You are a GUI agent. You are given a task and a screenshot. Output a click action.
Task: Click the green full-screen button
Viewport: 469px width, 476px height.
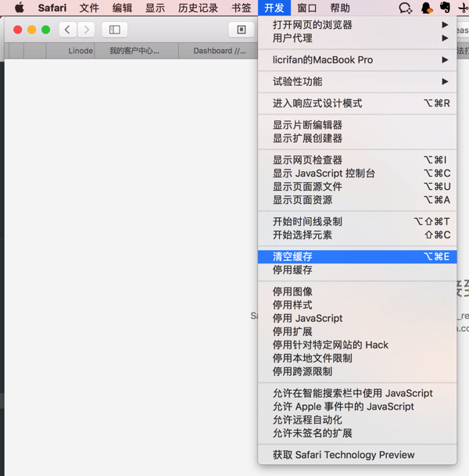pyautogui.click(x=46, y=30)
